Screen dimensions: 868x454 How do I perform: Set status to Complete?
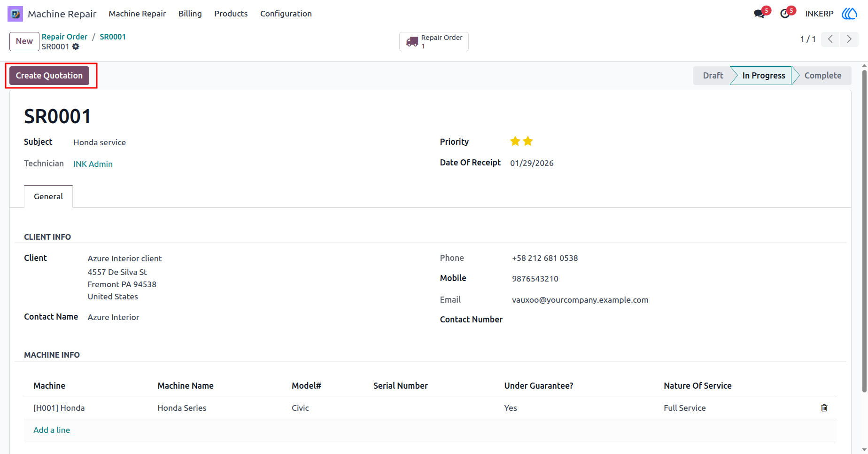(823, 76)
